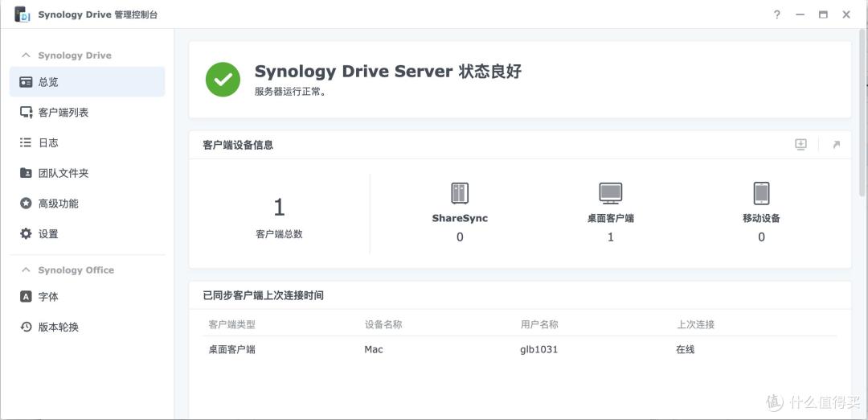Image resolution: width=868 pixels, height=420 pixels.
Task: Open the 高级功能 advanced features page
Action: click(87, 204)
